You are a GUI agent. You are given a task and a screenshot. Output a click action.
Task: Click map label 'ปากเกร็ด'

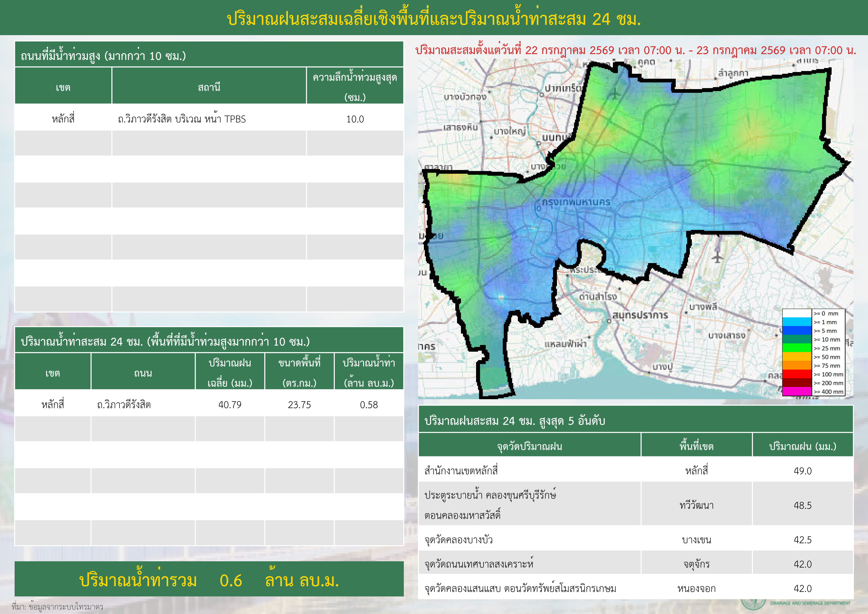pos(563,88)
